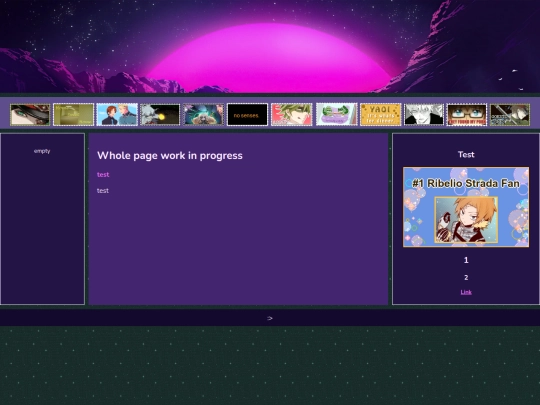Click the "2" text in right panel

[466, 277]
